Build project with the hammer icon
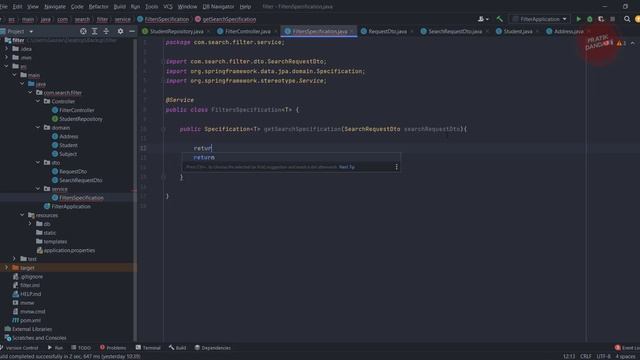 click(500, 19)
